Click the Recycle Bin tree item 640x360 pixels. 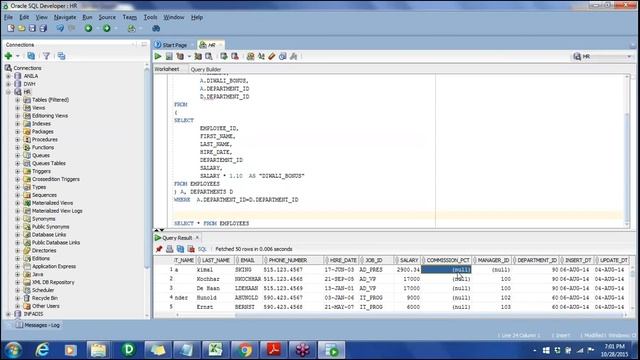click(x=45, y=298)
